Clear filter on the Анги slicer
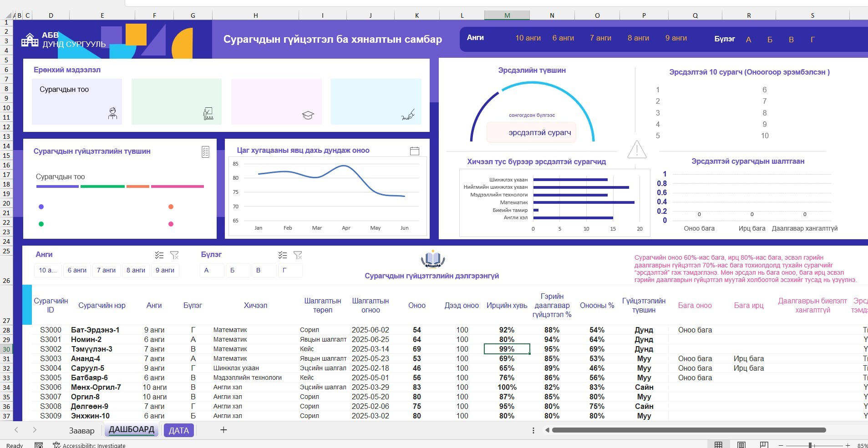Screen dimensions: 868x448 pos(174,255)
